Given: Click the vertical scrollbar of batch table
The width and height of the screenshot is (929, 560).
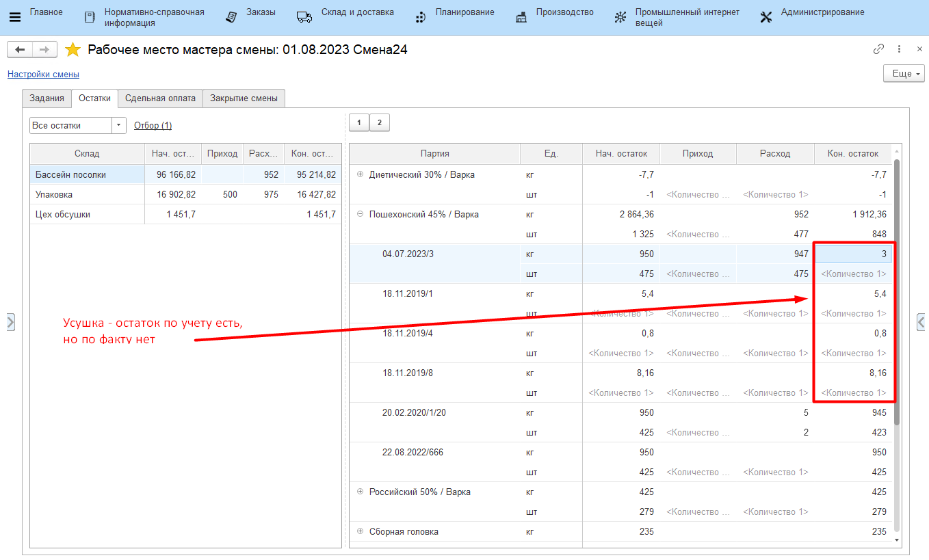Looking at the screenshot, I should (897, 291).
